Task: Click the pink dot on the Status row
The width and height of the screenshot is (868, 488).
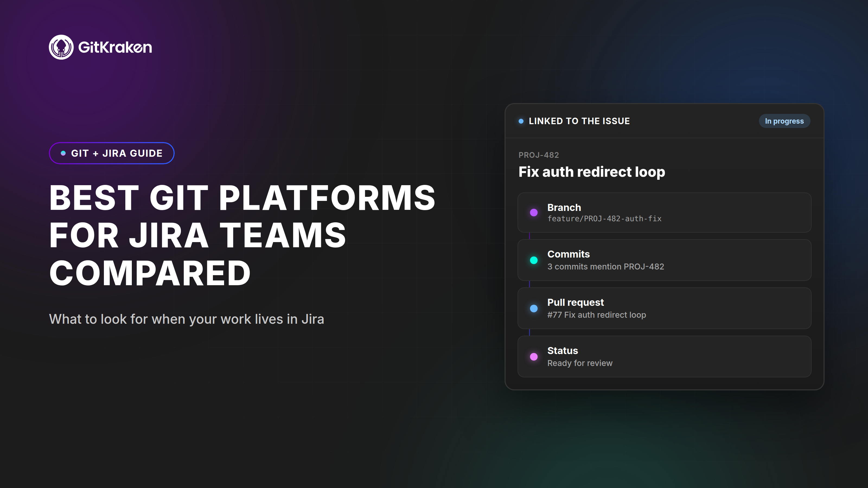Action: [534, 357]
